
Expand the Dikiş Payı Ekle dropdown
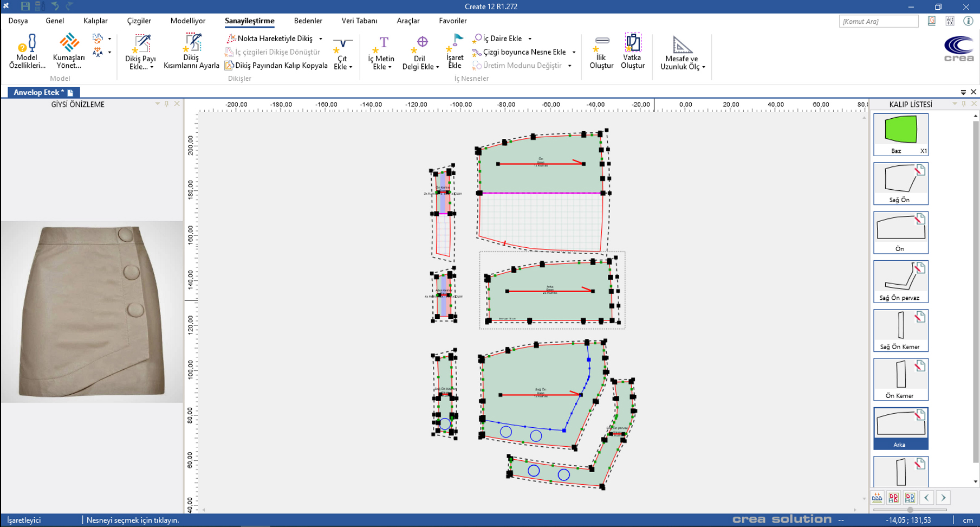(x=152, y=67)
